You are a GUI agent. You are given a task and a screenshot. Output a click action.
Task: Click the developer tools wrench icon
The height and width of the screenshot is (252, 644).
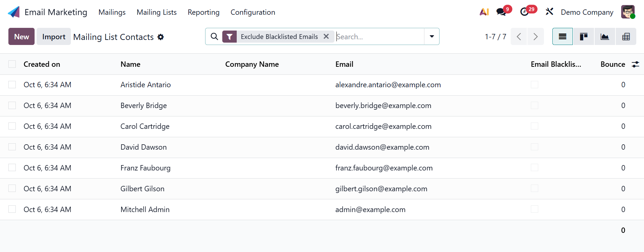point(549,12)
